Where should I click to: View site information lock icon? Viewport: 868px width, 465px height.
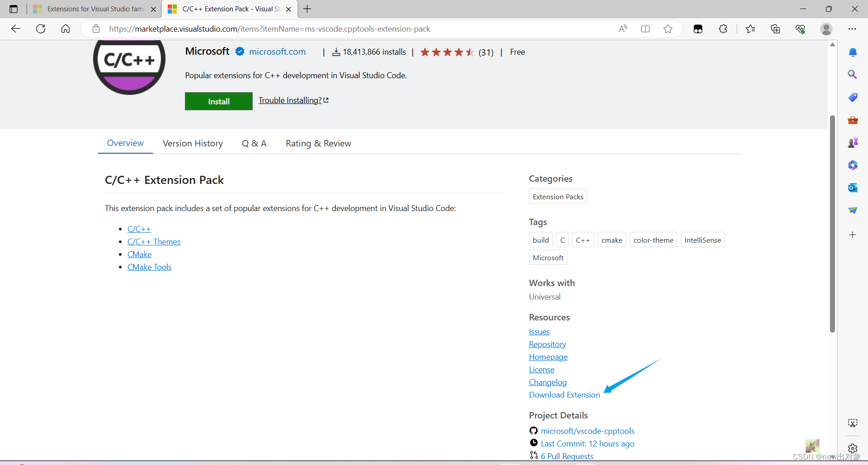click(x=96, y=29)
